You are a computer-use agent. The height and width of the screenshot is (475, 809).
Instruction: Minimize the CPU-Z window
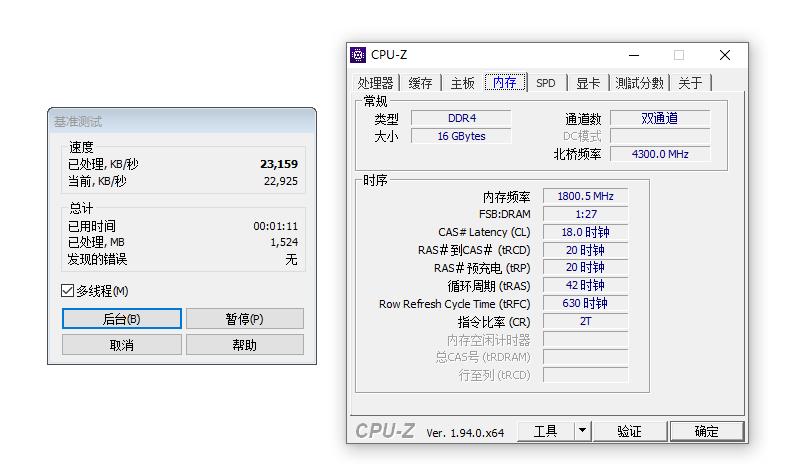pos(634,55)
